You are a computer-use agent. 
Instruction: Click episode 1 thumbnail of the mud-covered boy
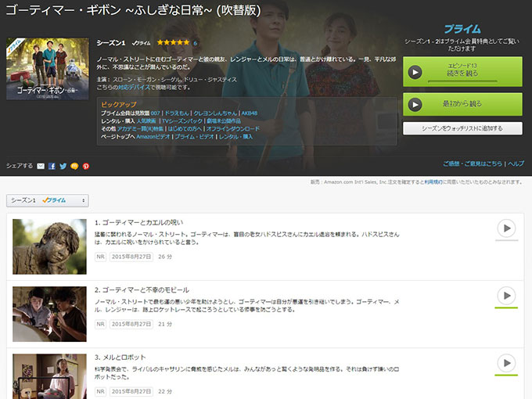click(49, 246)
